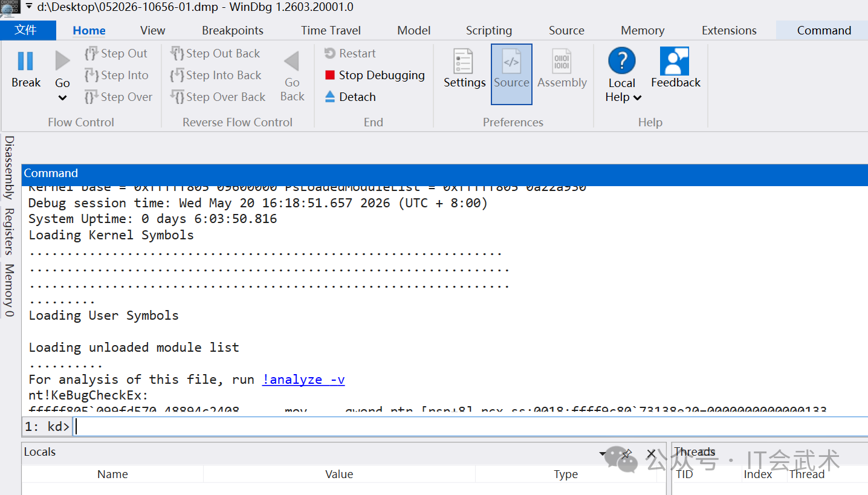Screen dimensions: 868x495
Task: Open the Locals panel options dropdown
Action: (603, 453)
